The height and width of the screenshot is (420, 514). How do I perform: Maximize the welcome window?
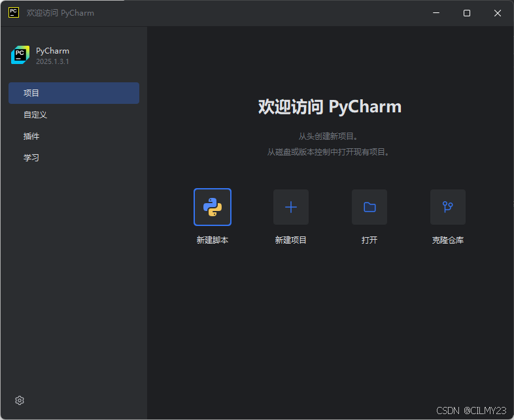pyautogui.click(x=467, y=13)
